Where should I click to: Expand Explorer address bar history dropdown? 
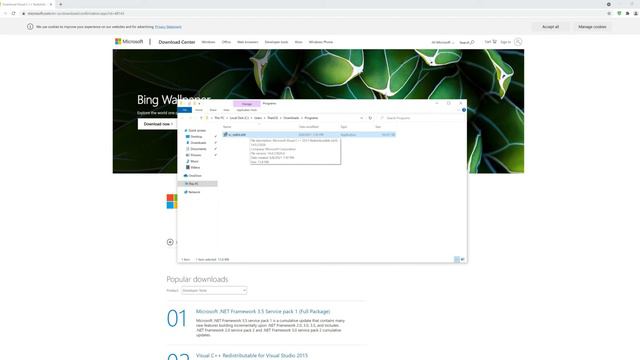(362, 118)
